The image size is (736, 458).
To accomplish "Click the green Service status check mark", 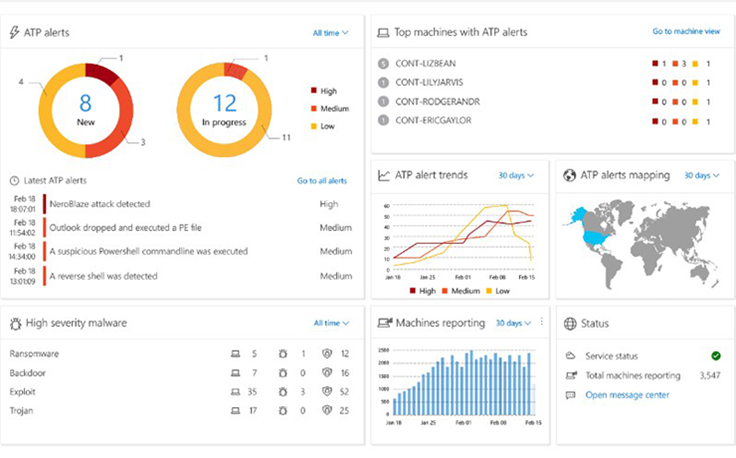I will tap(716, 356).
